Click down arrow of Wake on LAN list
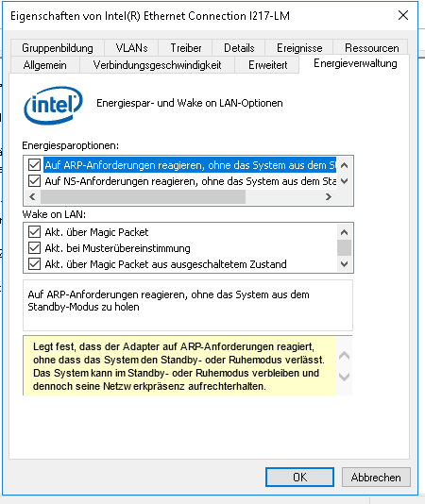This screenshot has height=504, width=425. [344, 264]
